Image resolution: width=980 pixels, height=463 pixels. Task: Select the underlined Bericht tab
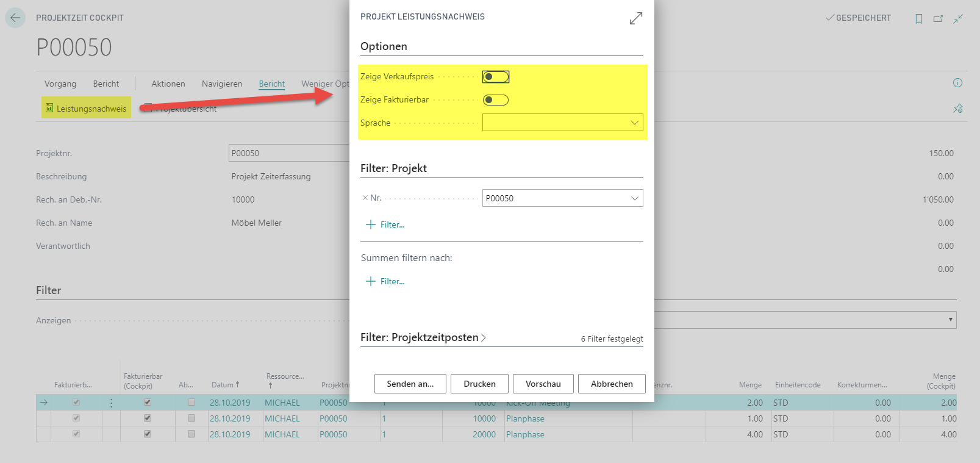[272, 84]
